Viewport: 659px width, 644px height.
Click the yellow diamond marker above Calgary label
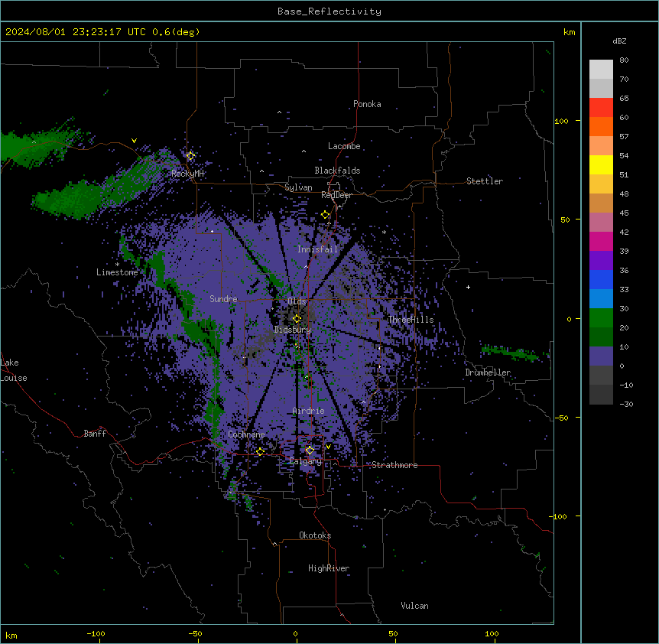[x=310, y=450]
